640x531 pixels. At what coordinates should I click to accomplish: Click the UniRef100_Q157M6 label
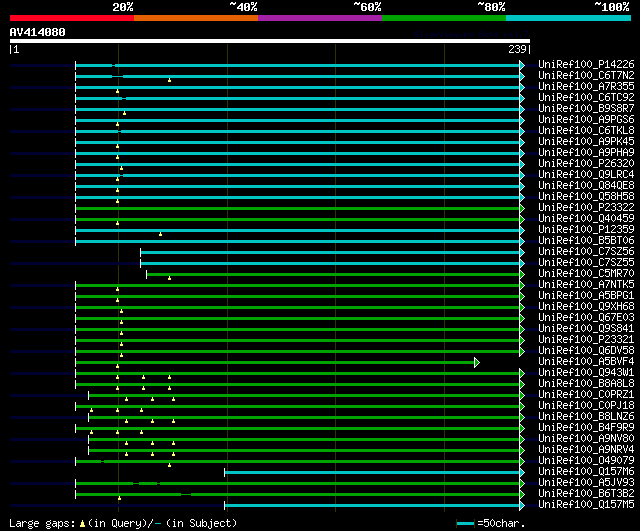pos(586,472)
